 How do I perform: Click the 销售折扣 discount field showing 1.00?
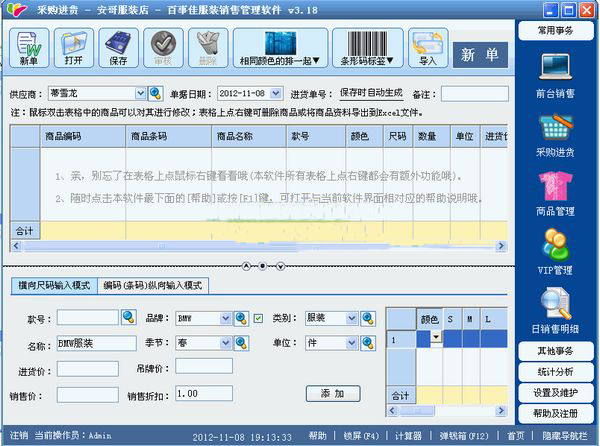click(x=204, y=393)
